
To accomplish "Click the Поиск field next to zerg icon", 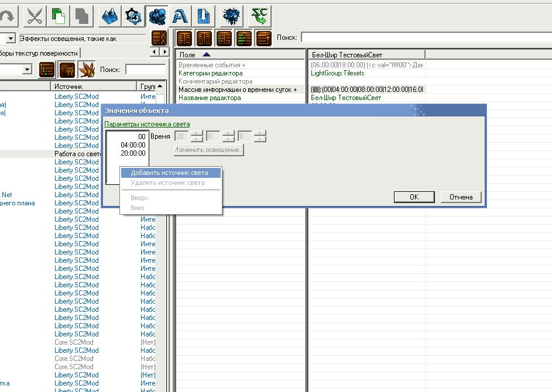I will (146, 69).
